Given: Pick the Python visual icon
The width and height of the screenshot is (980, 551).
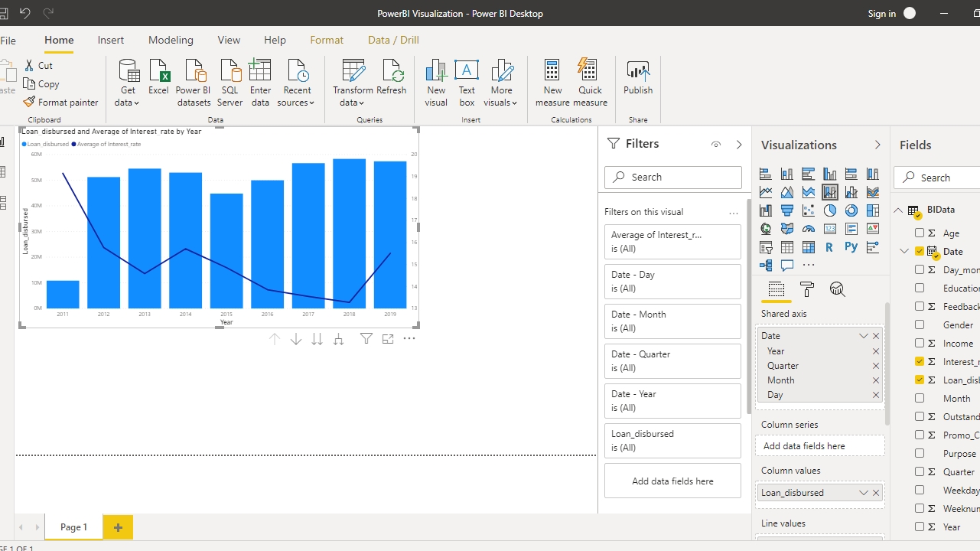Looking at the screenshot, I should click(851, 247).
